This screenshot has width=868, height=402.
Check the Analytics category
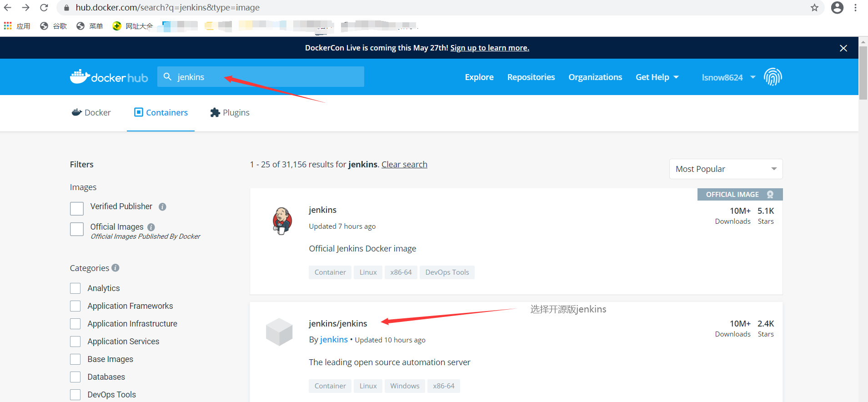tap(75, 288)
